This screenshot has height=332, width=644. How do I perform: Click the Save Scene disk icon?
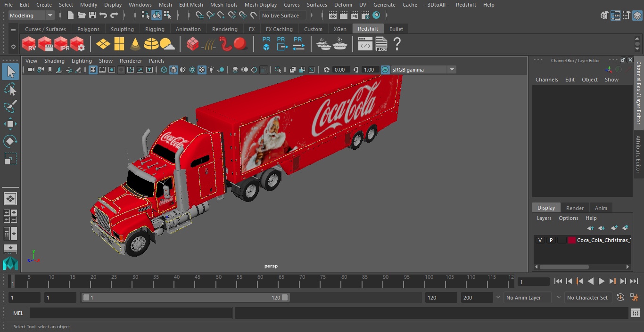[x=92, y=16]
